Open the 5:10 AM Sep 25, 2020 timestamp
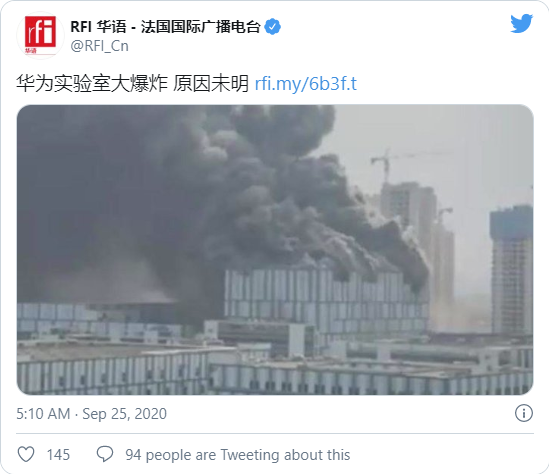 (x=91, y=414)
